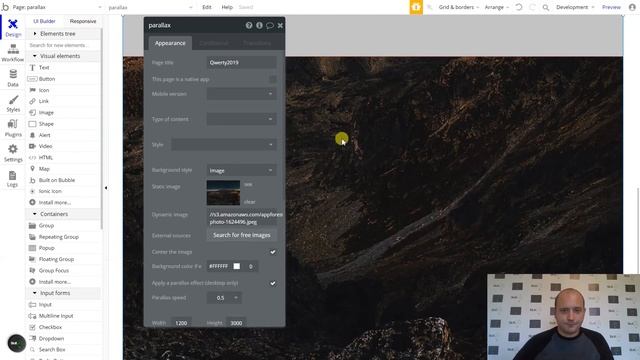Select the Input form element
640x360 pixels.
coord(45,304)
